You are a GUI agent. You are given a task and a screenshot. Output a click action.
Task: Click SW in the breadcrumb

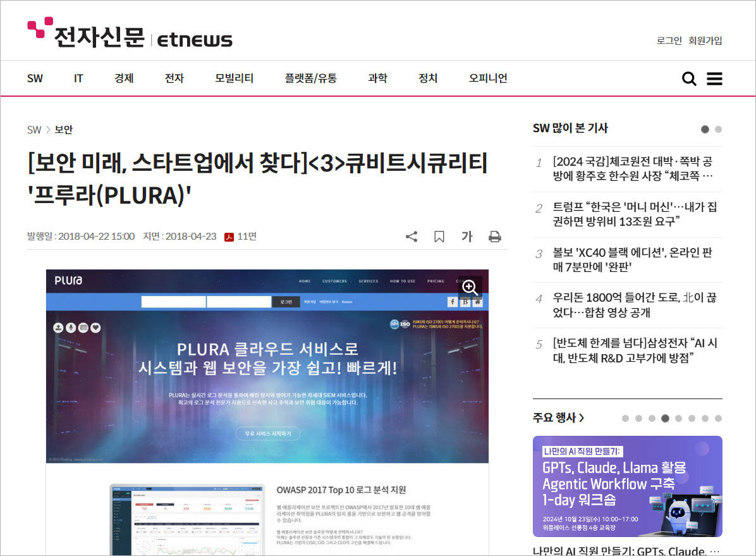(34, 130)
